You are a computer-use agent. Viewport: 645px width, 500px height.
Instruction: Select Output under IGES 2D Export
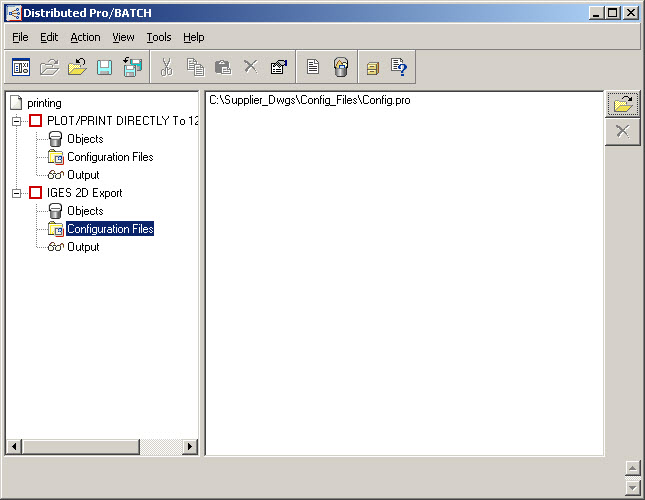(x=83, y=247)
